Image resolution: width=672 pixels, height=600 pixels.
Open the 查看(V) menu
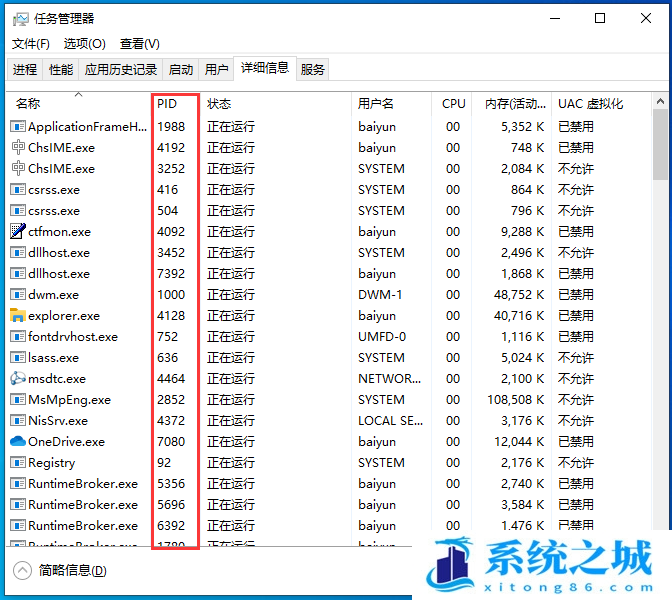[140, 44]
